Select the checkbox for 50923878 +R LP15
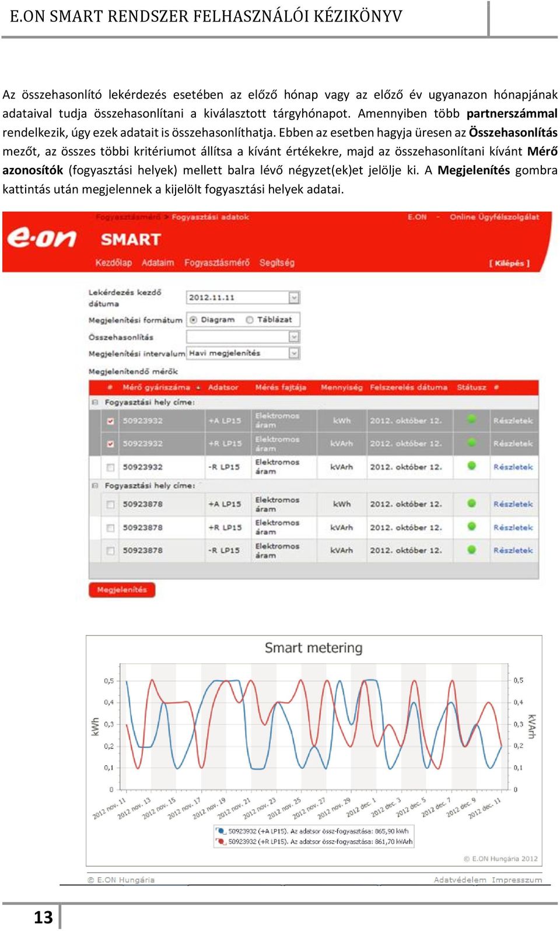This screenshot has width=560, height=931. coord(110,528)
